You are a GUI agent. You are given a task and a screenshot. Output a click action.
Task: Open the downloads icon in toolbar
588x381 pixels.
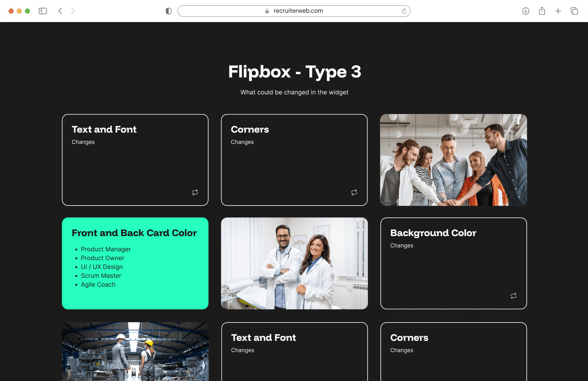click(x=526, y=11)
